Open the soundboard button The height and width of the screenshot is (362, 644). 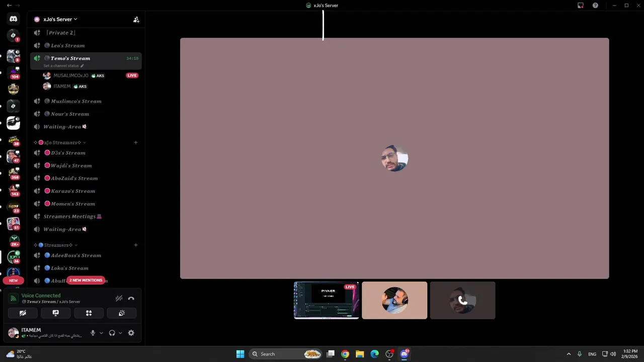tap(122, 313)
